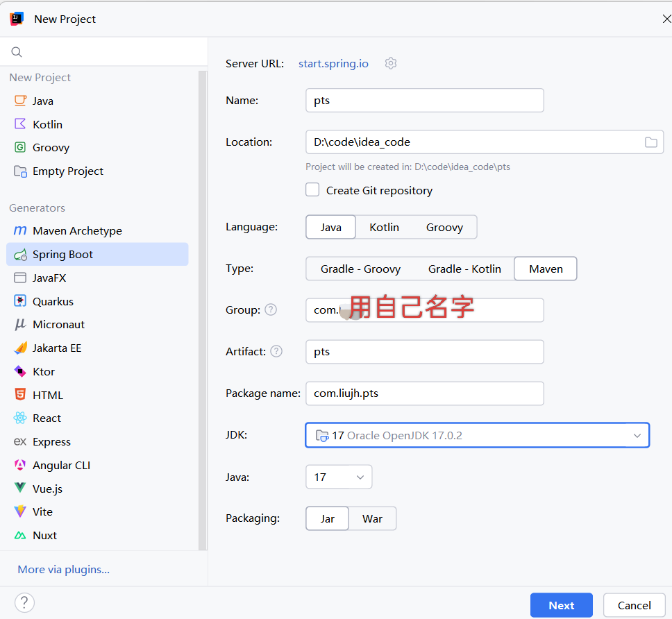Image resolution: width=672 pixels, height=619 pixels.
Task: Choose Gradle - Groovy build type
Action: click(360, 269)
